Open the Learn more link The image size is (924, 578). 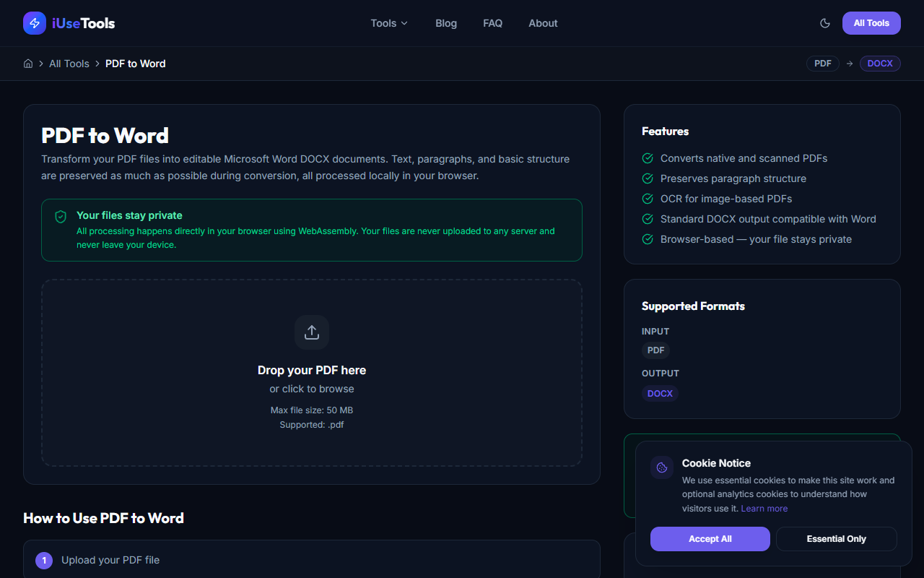(764, 508)
